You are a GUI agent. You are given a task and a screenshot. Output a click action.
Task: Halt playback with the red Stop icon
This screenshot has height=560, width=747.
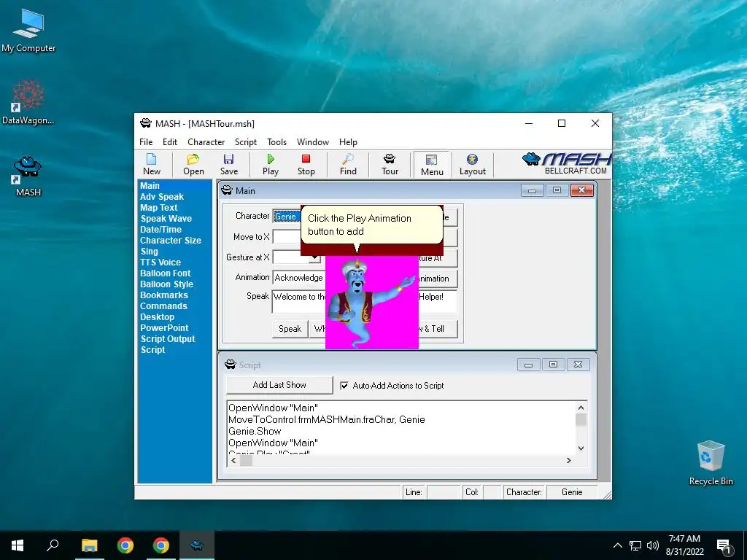[x=306, y=164]
